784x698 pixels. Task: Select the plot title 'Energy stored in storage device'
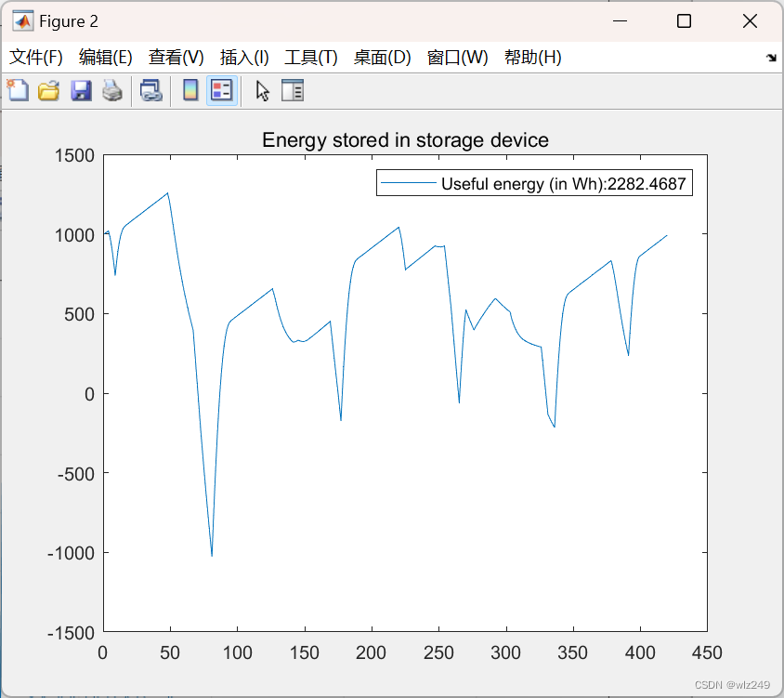(405, 140)
